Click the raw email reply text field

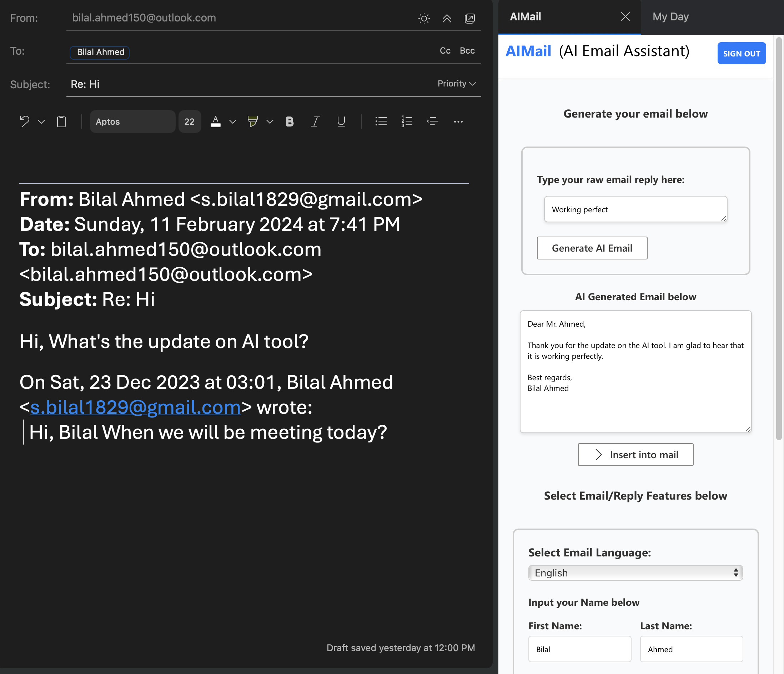tap(635, 209)
